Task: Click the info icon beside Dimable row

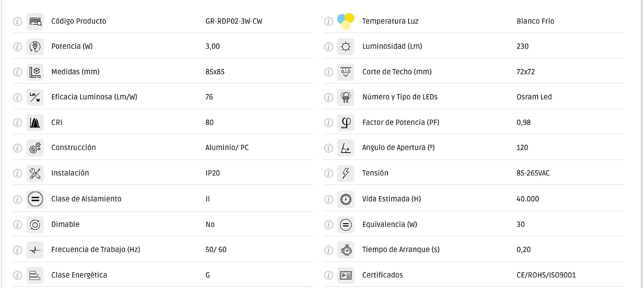Action: tap(18, 225)
